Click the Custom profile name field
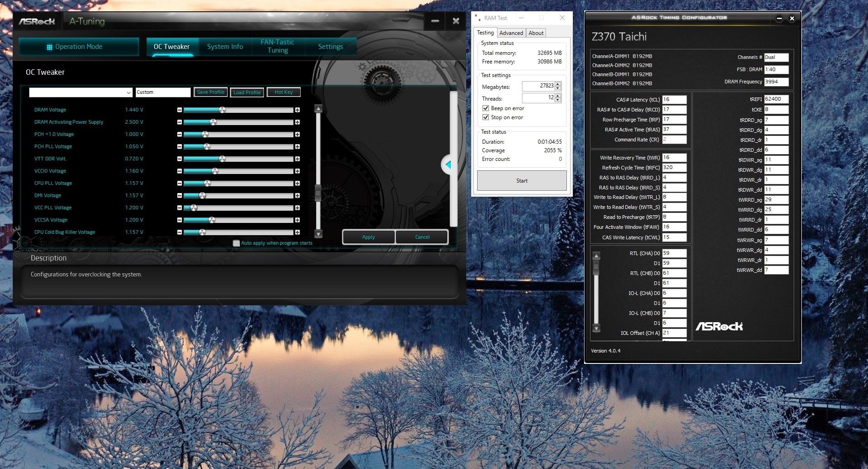This screenshot has height=469, width=868. pos(163,92)
